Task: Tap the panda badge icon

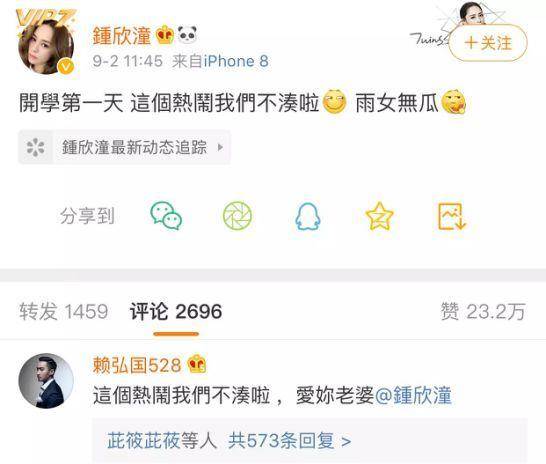Action: pos(187,34)
